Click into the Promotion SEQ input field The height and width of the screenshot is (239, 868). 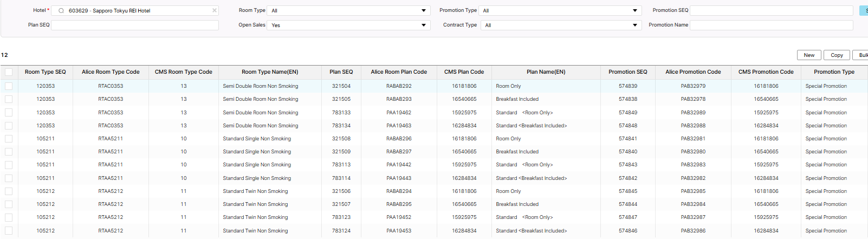pyautogui.click(x=771, y=11)
